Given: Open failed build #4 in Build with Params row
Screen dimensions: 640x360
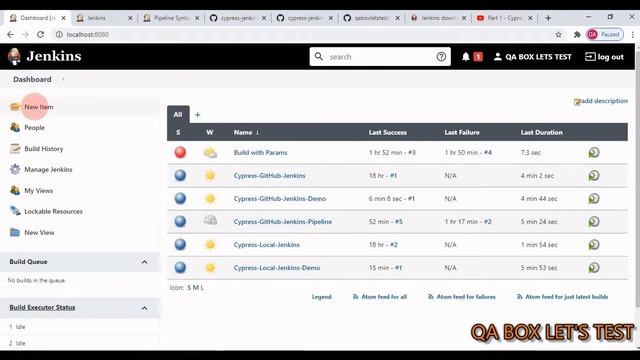Looking at the screenshot, I should point(488,153).
